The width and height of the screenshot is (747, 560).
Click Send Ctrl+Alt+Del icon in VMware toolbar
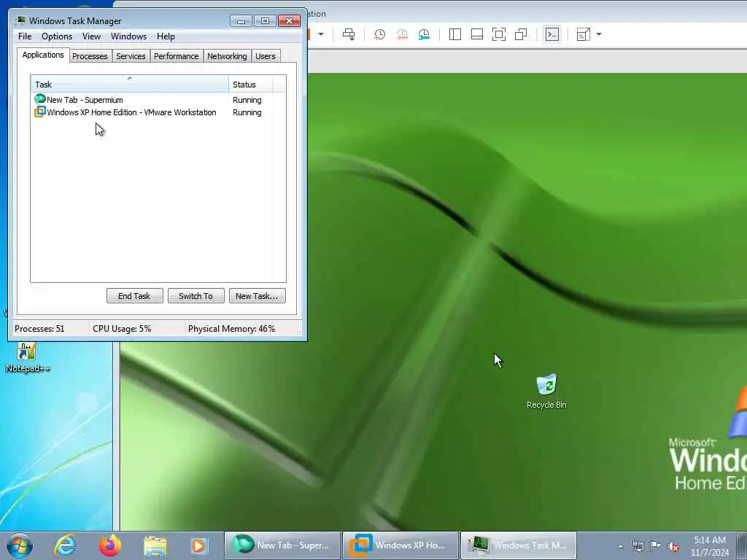coord(349,34)
